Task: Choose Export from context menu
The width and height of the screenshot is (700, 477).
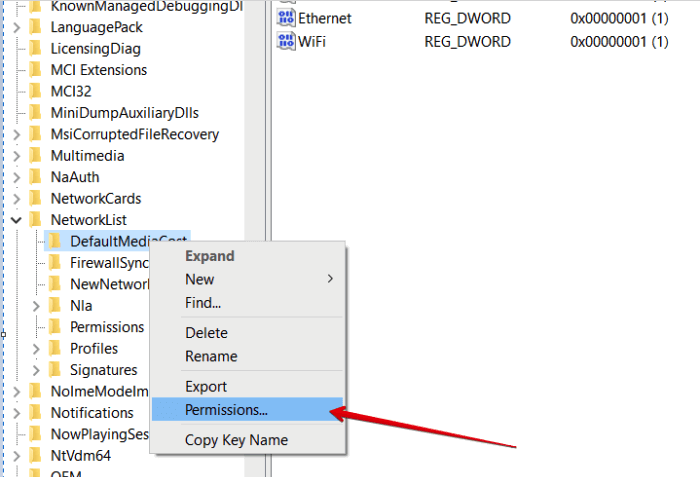Action: point(248,386)
